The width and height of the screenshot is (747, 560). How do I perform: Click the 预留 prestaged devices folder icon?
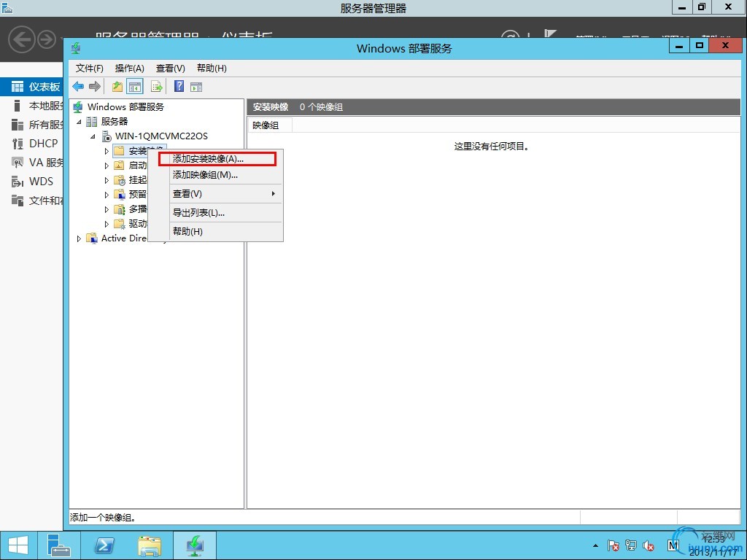[120, 194]
